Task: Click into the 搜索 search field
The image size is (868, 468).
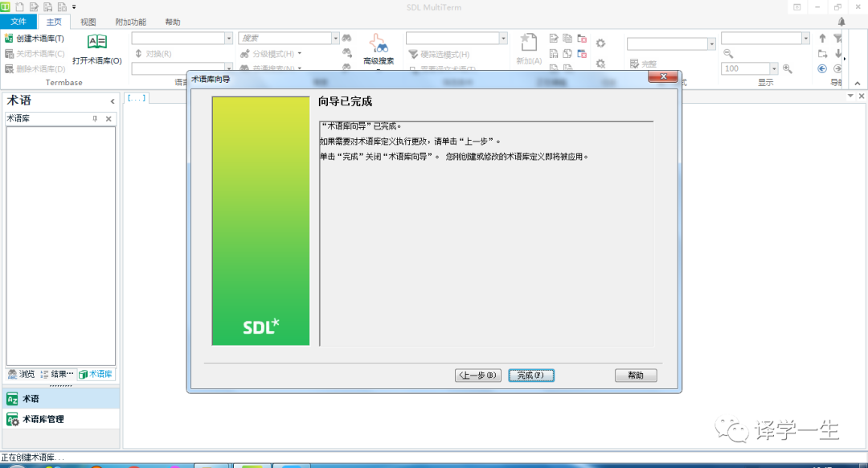Action: (285, 38)
